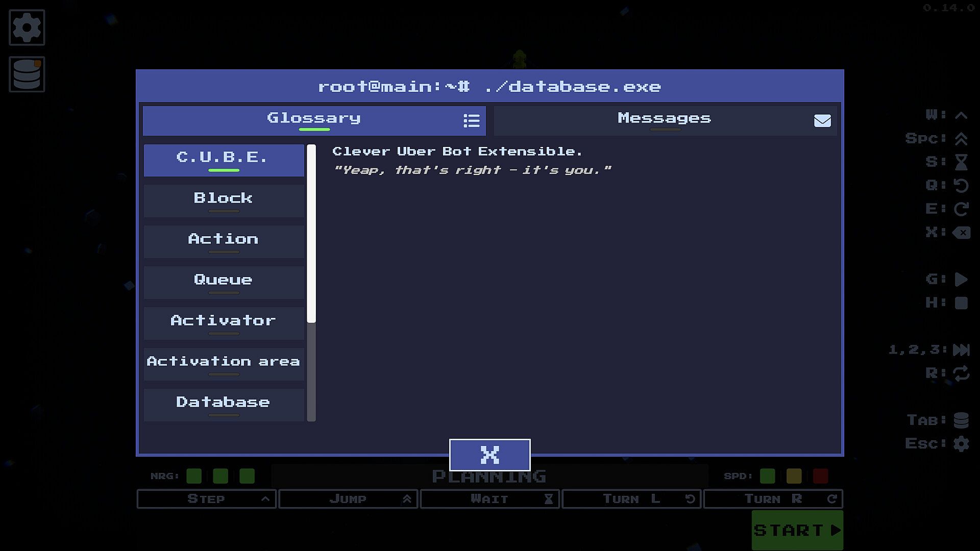Open the Activation area entry
980x551 pixels.
[223, 364]
